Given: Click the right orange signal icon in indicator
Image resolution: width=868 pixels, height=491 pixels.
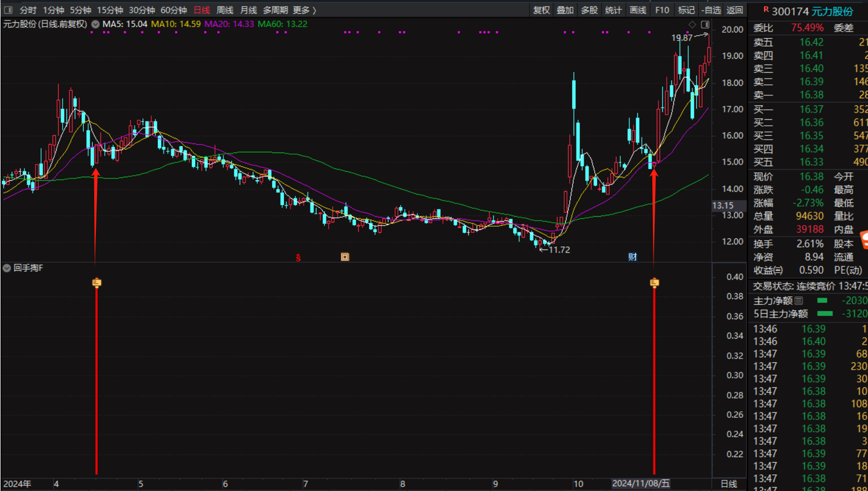Looking at the screenshot, I should coord(654,283).
